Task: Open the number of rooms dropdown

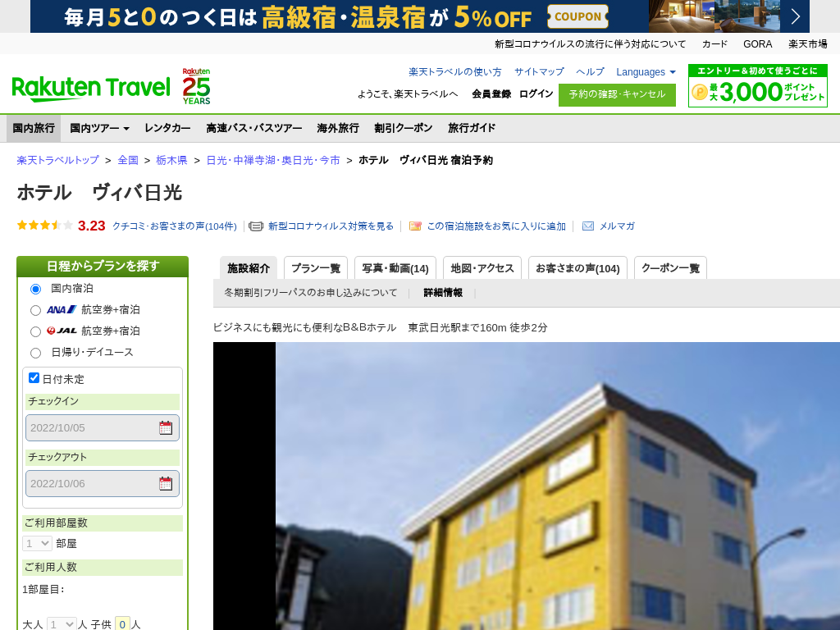Action: (x=37, y=543)
